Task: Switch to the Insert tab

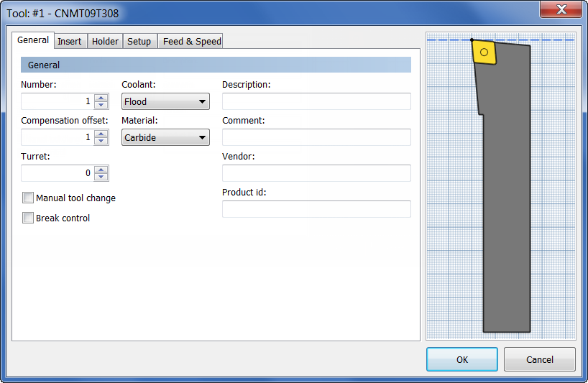Action: tap(70, 41)
